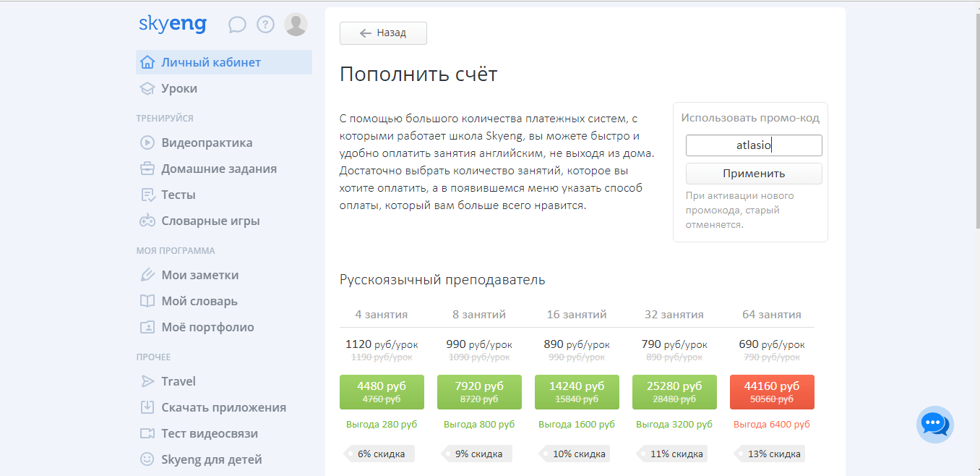
Task: Click the Назад back button
Action: pyautogui.click(x=383, y=33)
